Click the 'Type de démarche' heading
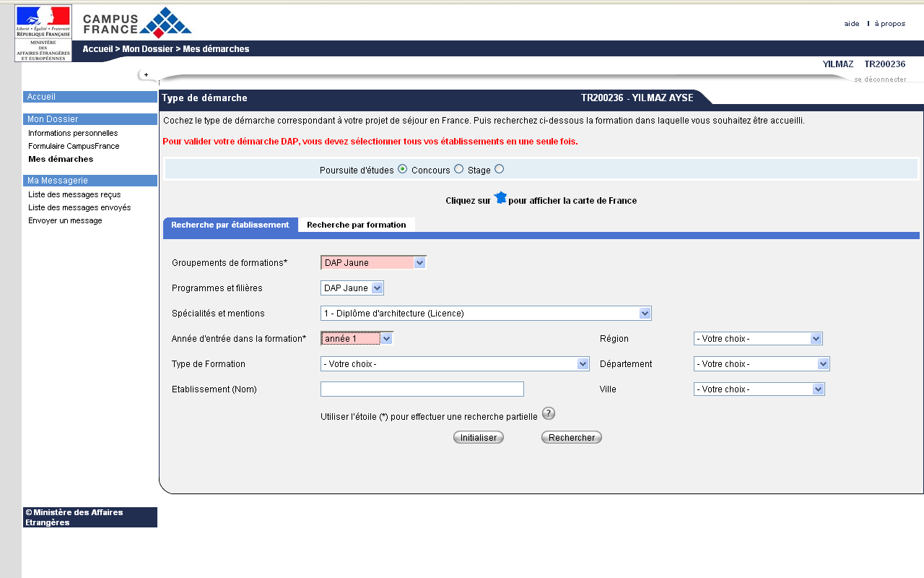 [205, 98]
